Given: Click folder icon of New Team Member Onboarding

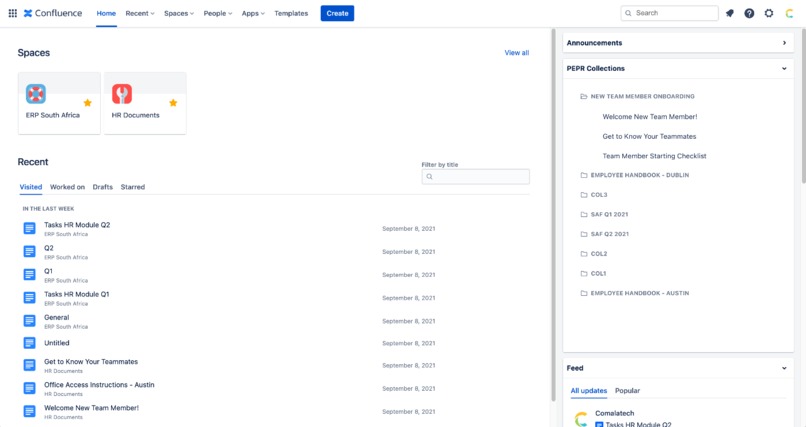Looking at the screenshot, I should (583, 96).
